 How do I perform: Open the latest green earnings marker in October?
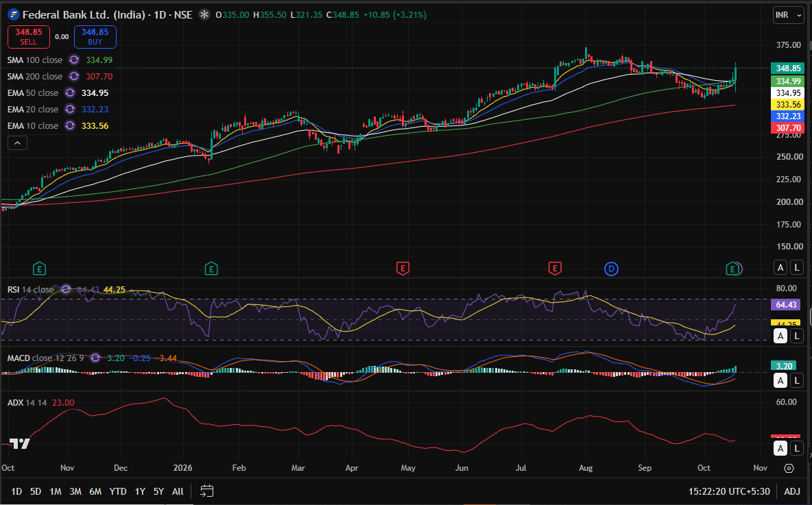[732, 269]
